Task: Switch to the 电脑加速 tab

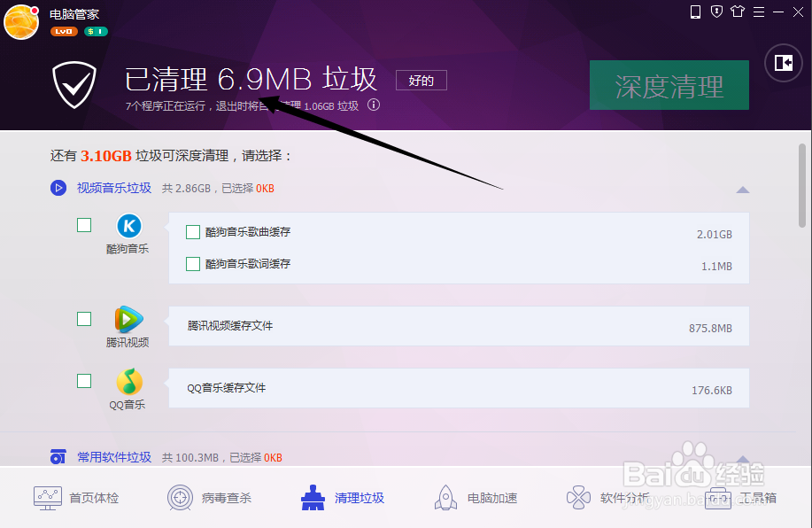Action: click(476, 497)
